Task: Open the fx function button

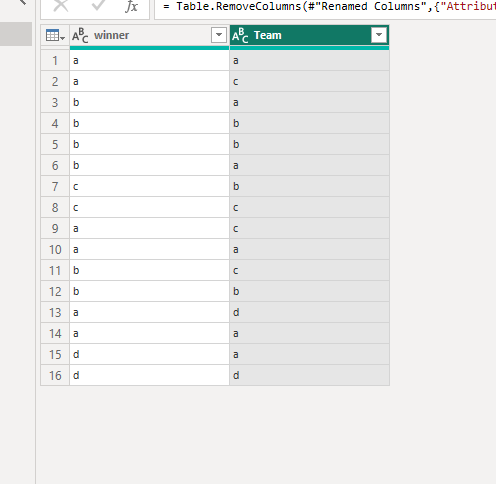Action: (x=132, y=6)
